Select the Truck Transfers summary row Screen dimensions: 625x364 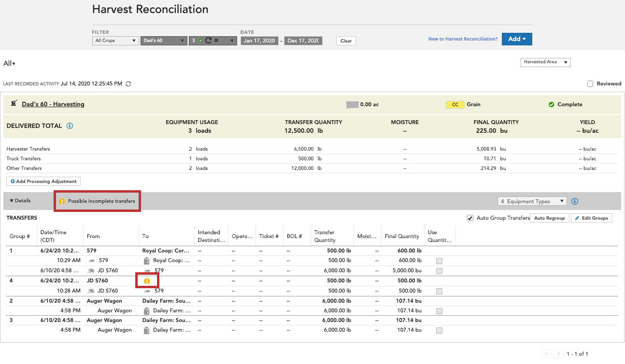(x=312, y=158)
